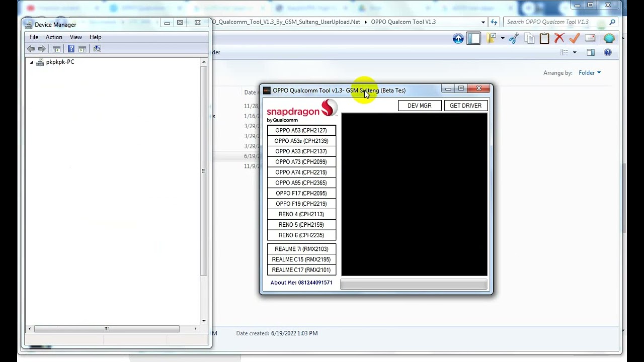Toggle action pane icon in Device Manager
Image resolution: width=644 pixels, height=362 pixels.
coord(82,49)
